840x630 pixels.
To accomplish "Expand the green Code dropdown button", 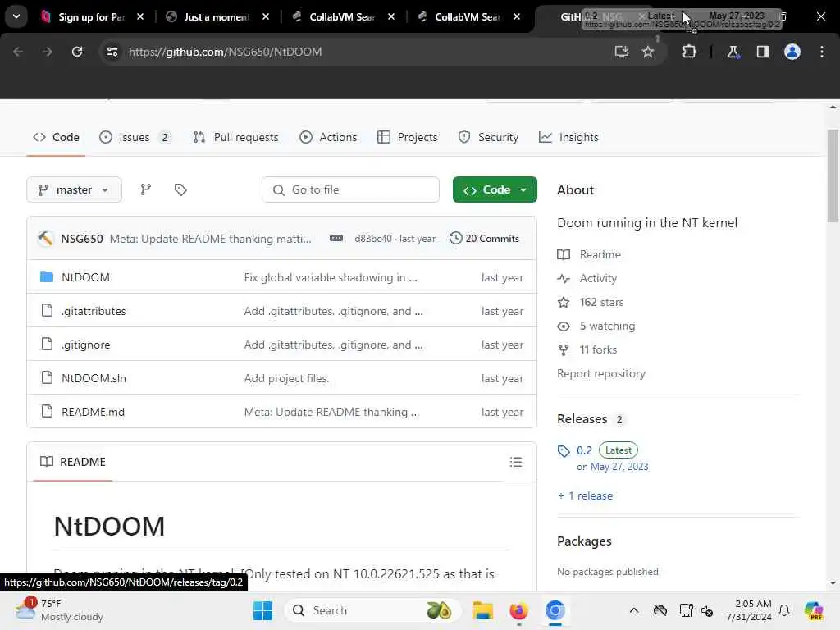I will click(x=495, y=189).
